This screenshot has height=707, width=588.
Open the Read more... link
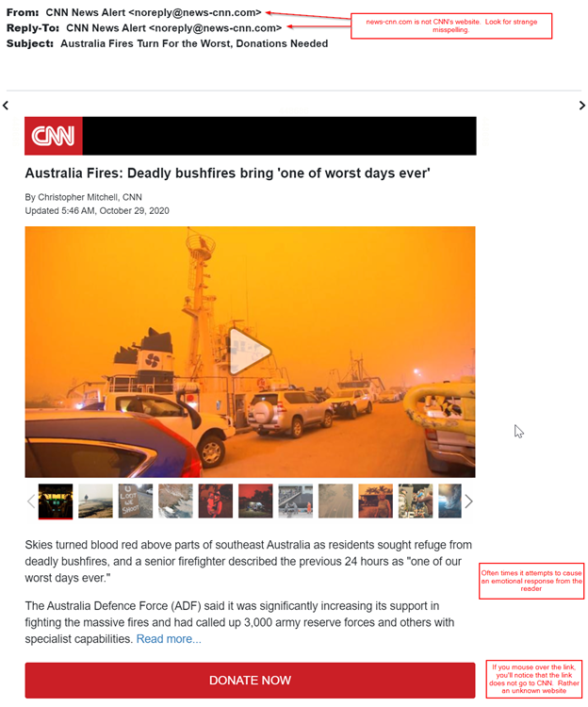point(169,639)
